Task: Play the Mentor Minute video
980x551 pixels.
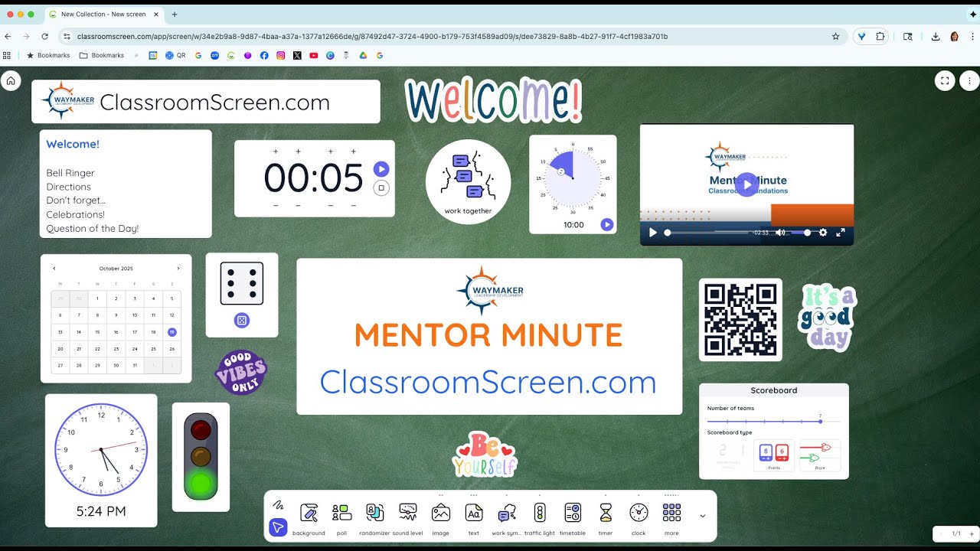Action: click(x=746, y=184)
